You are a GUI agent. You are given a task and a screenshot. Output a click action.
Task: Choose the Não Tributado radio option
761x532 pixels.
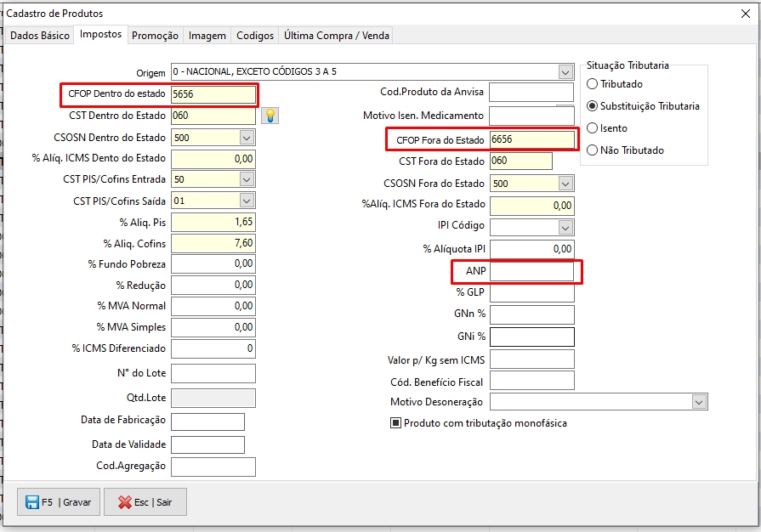tap(593, 150)
